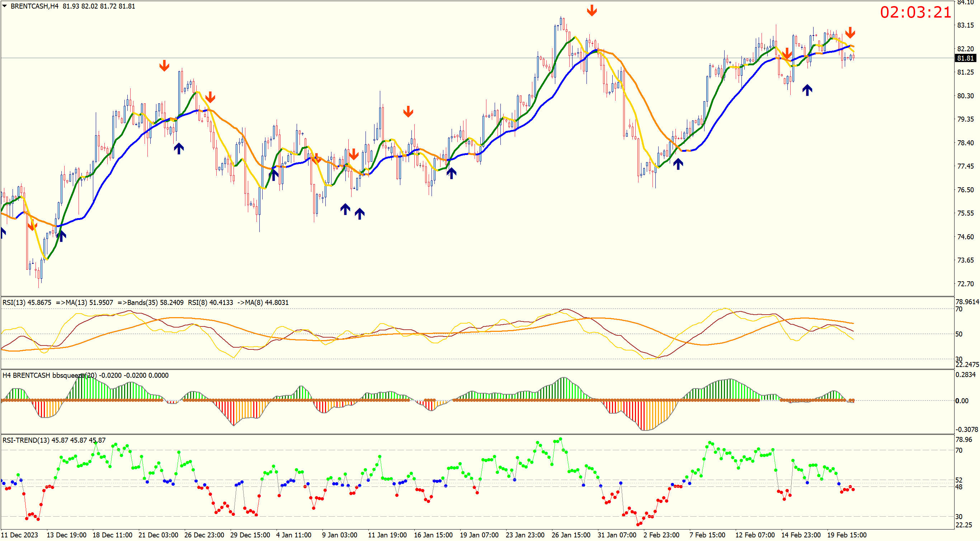Click the blue buy arrow just below the 80.30 price level
Viewport: 980px width, 541px height.
pos(807,90)
